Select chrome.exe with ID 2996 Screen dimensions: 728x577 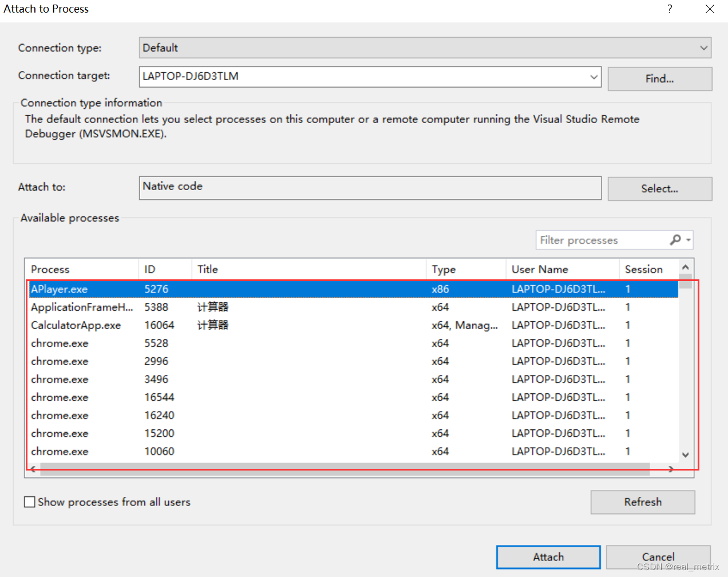click(x=353, y=361)
